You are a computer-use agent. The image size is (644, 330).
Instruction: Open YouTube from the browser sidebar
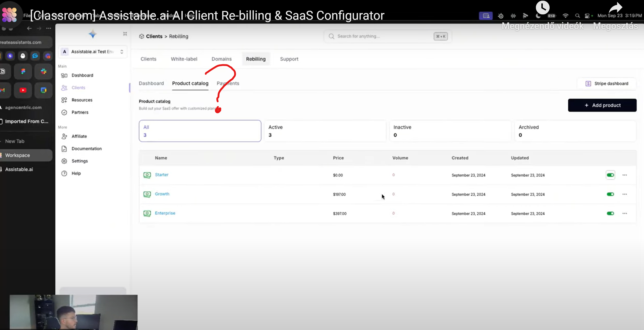[23, 90]
